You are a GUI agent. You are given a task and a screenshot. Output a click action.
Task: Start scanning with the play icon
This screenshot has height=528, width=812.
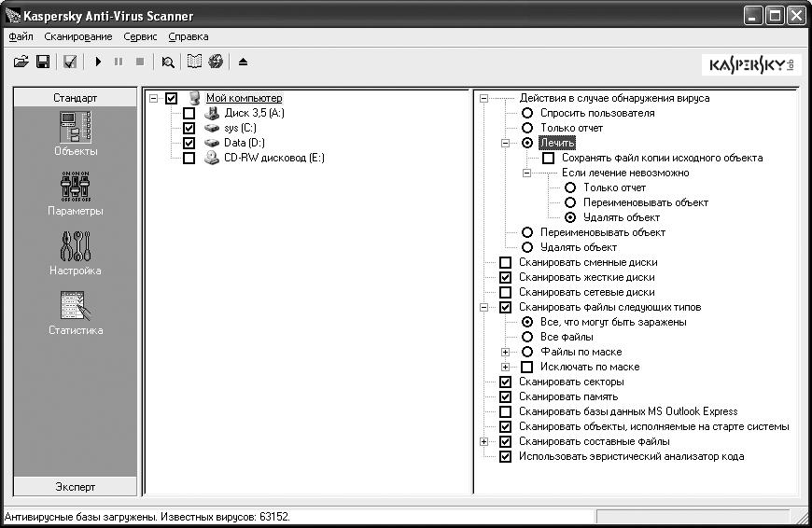pyautogui.click(x=98, y=63)
